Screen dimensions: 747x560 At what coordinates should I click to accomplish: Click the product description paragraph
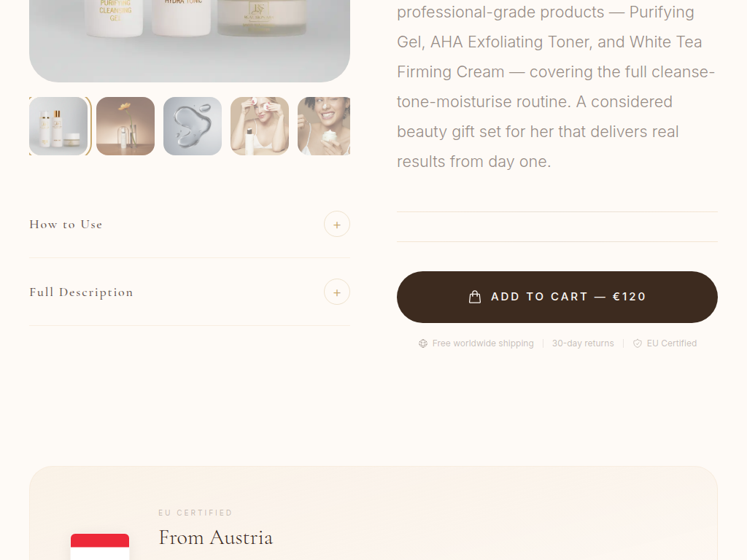tap(557, 87)
